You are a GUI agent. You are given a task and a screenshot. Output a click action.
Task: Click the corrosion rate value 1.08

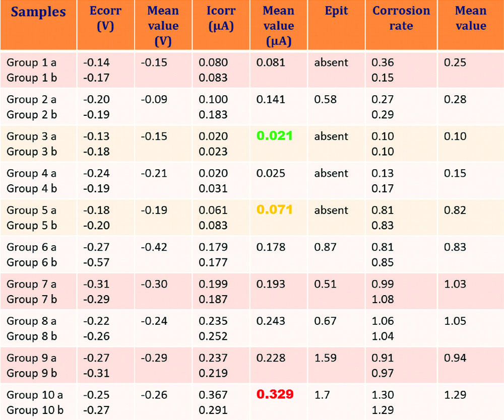(x=383, y=299)
